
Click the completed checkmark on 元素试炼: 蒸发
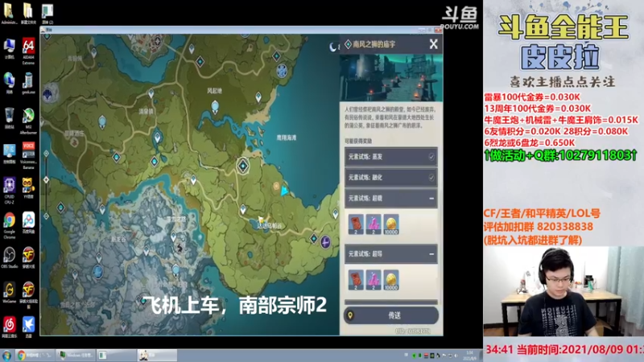(x=431, y=157)
